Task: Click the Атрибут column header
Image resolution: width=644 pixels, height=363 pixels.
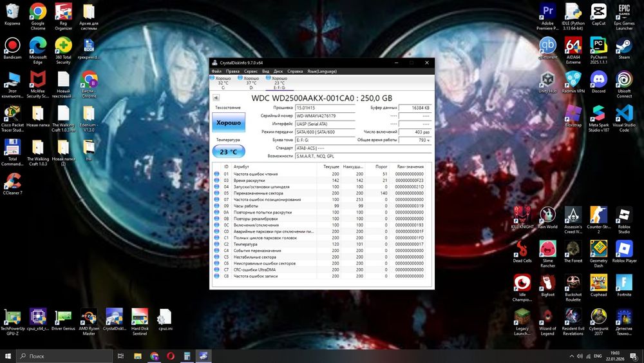Action: pyautogui.click(x=274, y=166)
